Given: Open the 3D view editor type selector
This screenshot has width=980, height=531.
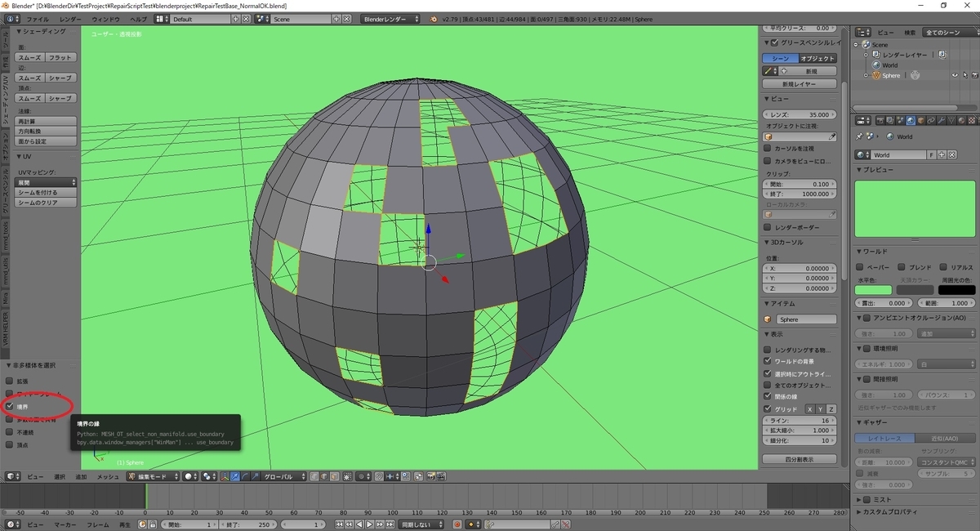Looking at the screenshot, I should pos(12,475).
